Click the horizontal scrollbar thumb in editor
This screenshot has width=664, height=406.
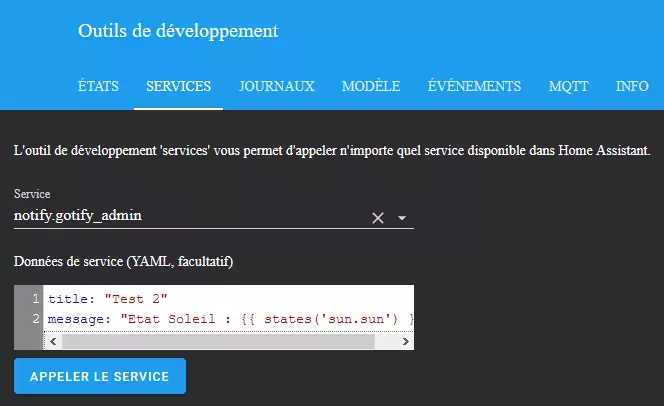pyautogui.click(x=219, y=341)
